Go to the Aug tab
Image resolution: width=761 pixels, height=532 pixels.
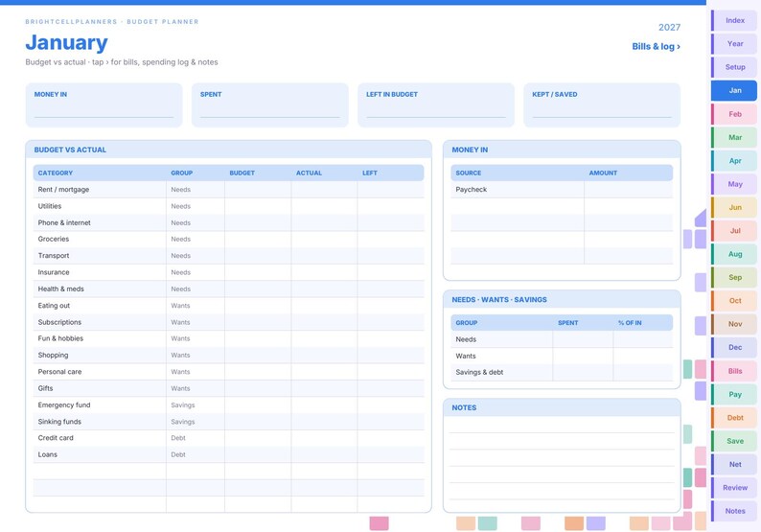[734, 254]
